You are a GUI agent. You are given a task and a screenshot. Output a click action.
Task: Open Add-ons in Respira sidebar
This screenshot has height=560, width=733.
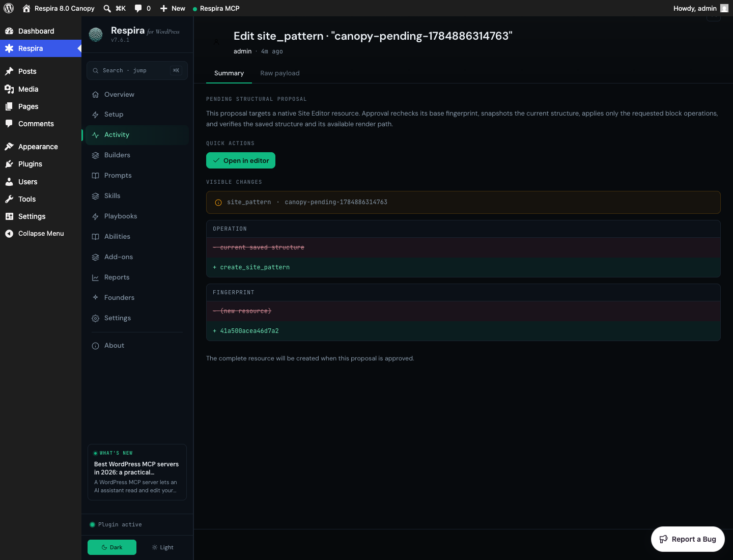click(137, 257)
